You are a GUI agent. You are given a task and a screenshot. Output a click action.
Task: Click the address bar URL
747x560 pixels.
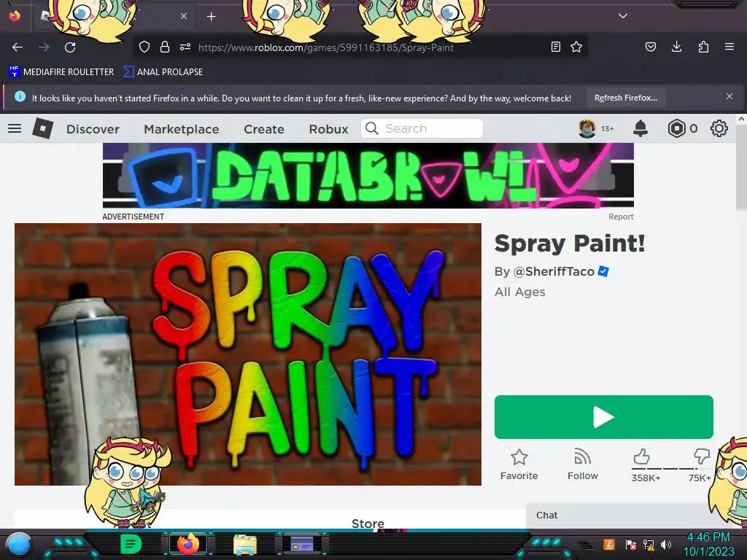point(326,47)
